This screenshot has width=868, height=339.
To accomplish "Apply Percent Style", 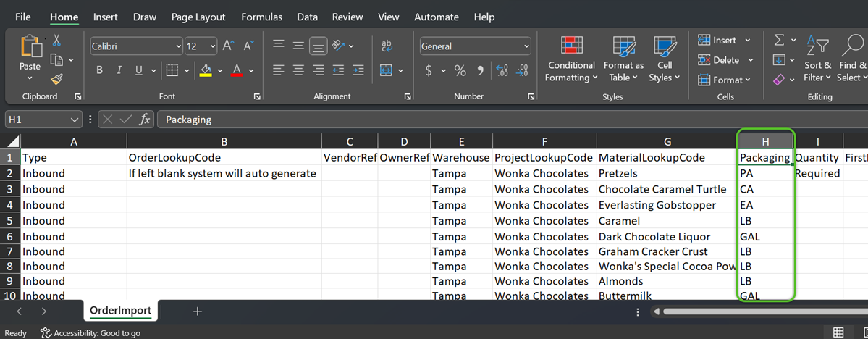I will [x=460, y=70].
